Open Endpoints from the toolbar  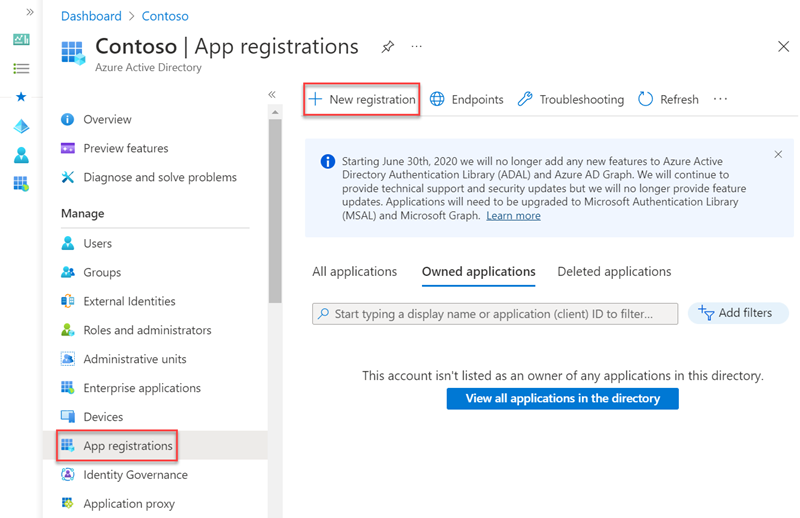click(466, 99)
